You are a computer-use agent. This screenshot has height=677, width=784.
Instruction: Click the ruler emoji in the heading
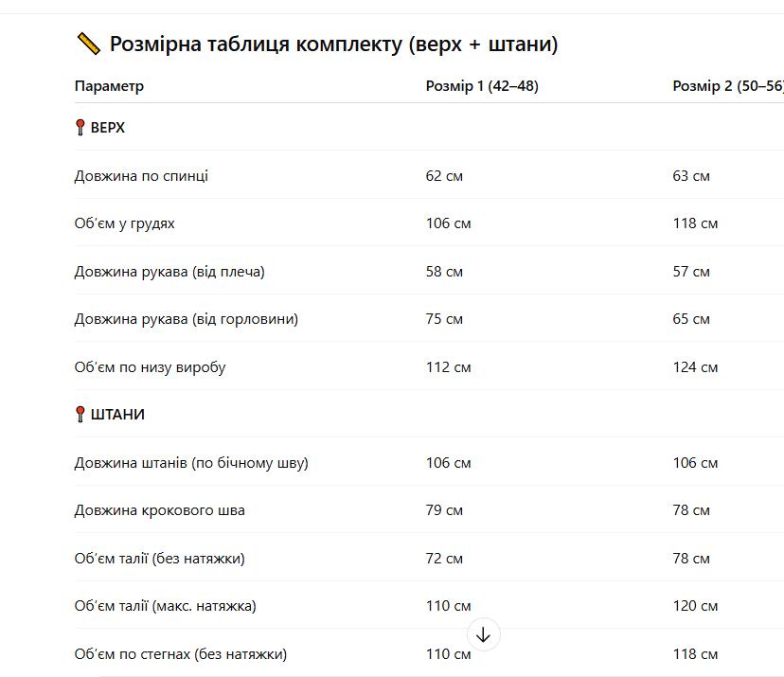point(88,44)
